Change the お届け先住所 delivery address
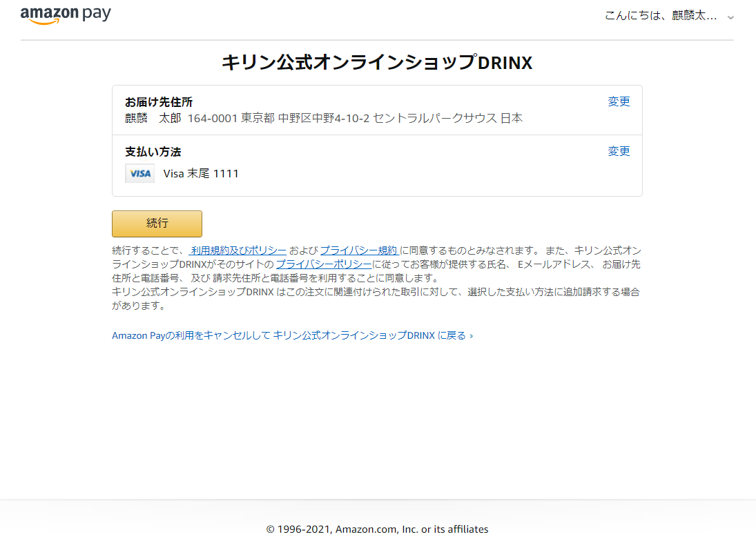The height and width of the screenshot is (541, 756). point(619,101)
